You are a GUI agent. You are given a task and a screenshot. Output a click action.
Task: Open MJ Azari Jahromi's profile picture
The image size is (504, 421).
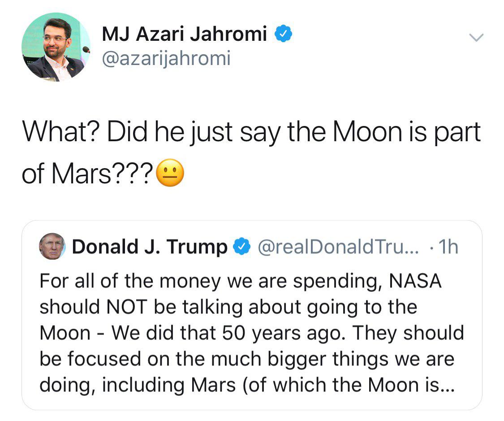55,47
